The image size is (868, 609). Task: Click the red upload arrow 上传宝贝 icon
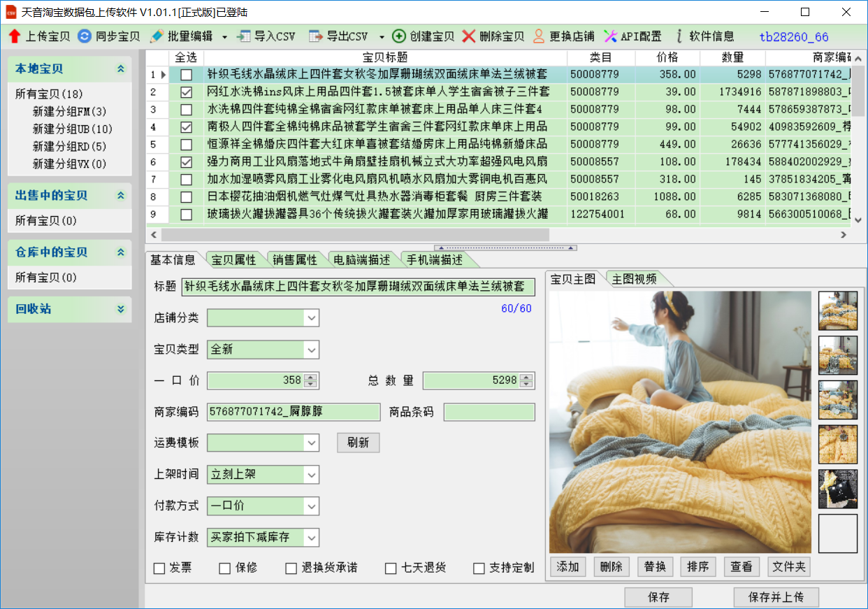coord(15,36)
